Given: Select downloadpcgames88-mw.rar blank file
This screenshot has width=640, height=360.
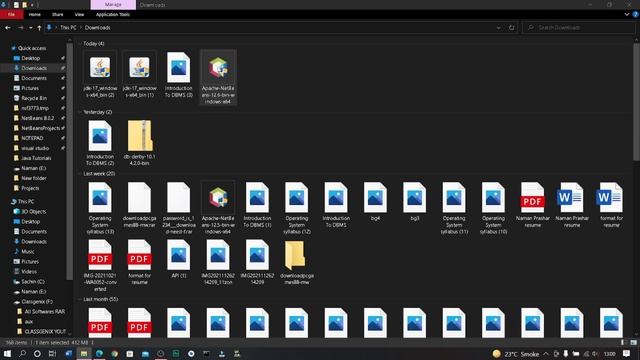Looking at the screenshot, I should click(x=139, y=198).
